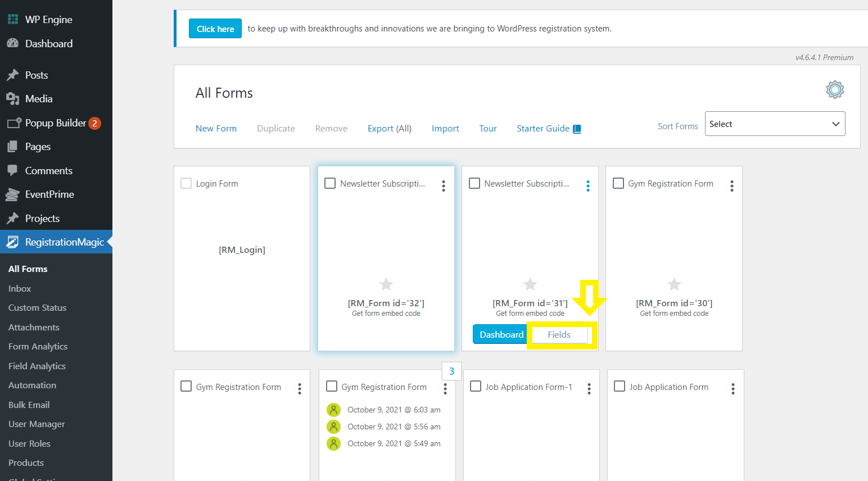Open the Sort Forms Select dropdown
This screenshot has height=481, width=868.
[775, 124]
